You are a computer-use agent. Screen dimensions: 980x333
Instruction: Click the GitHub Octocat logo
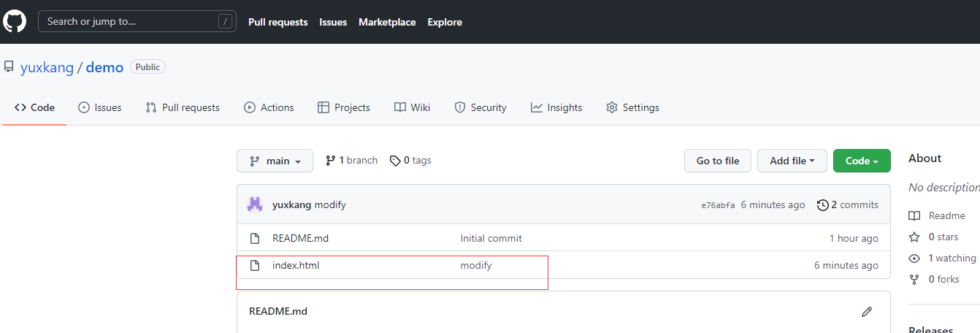point(15,21)
